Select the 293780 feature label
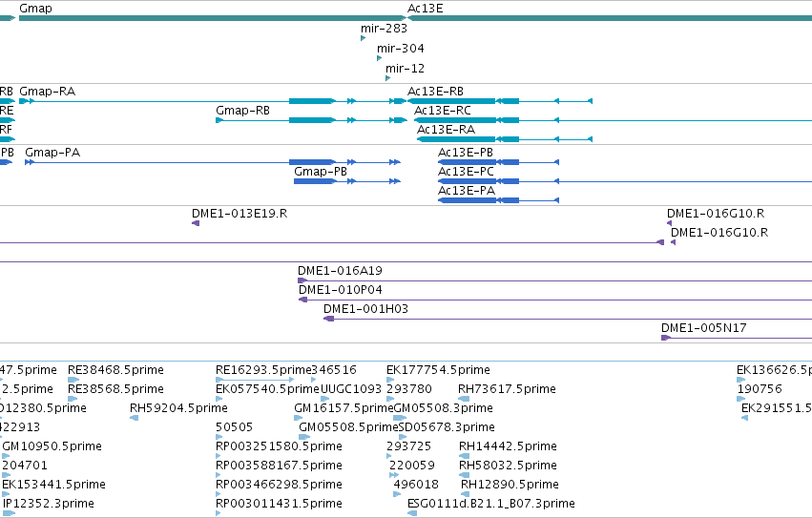Image resolution: width=812 pixels, height=518 pixels. pos(409,389)
